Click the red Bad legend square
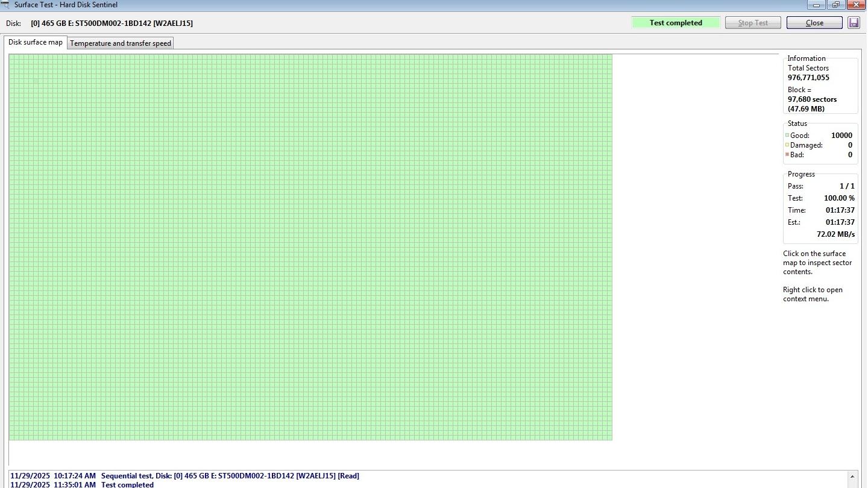The width and height of the screenshot is (868, 488). point(787,155)
